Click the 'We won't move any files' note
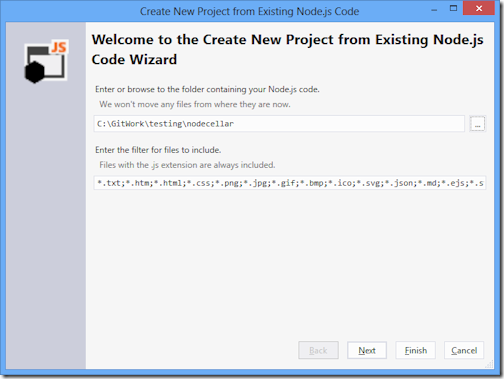Screen dimensions: 504x379 point(195,104)
